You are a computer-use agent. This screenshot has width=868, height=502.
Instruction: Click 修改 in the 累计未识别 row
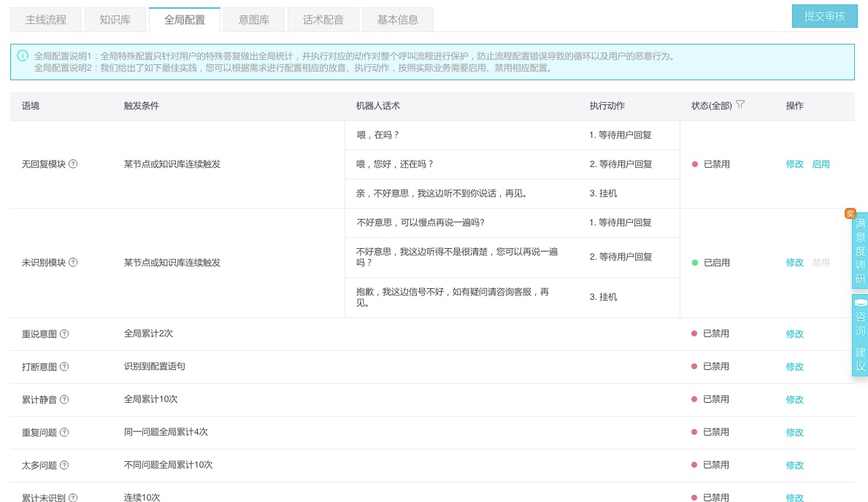click(x=794, y=498)
